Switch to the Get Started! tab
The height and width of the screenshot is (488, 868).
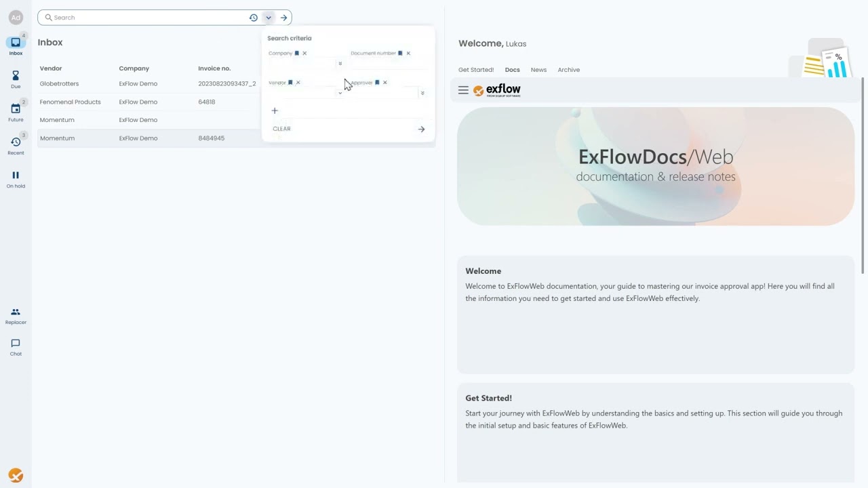pyautogui.click(x=476, y=70)
